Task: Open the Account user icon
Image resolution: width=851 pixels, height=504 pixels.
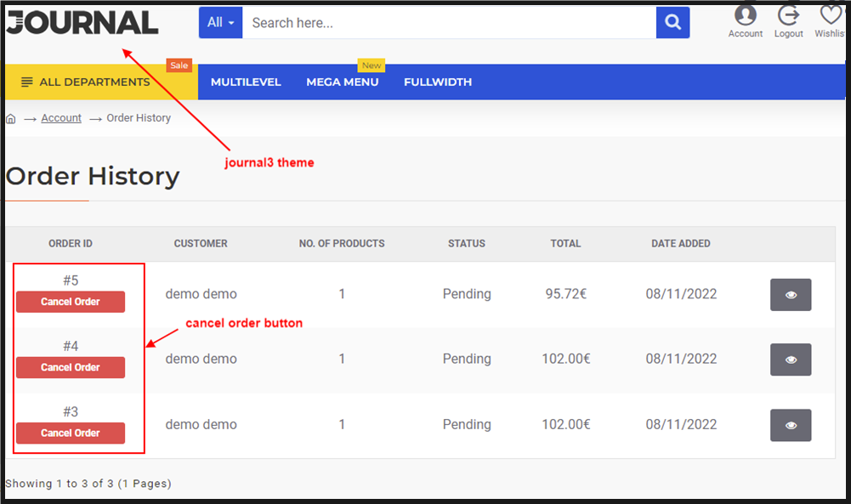Action: (745, 15)
